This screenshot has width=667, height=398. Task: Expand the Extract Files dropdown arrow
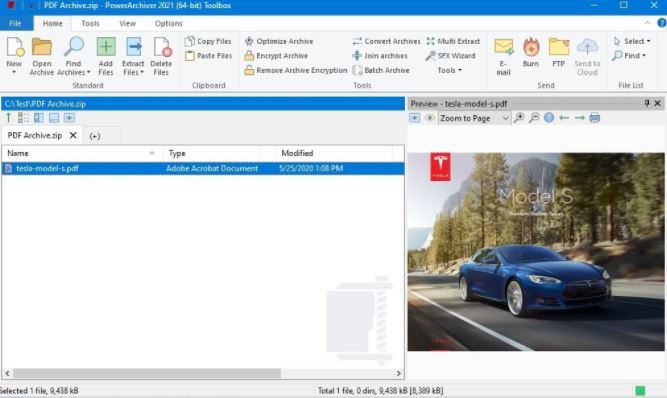click(142, 72)
